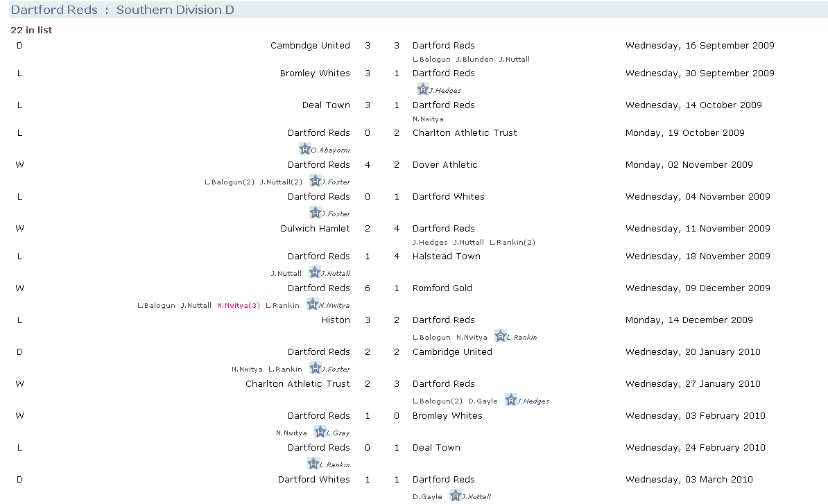
Task: Click the date Wednesday, 16 September 2009
Action: pyautogui.click(x=700, y=45)
